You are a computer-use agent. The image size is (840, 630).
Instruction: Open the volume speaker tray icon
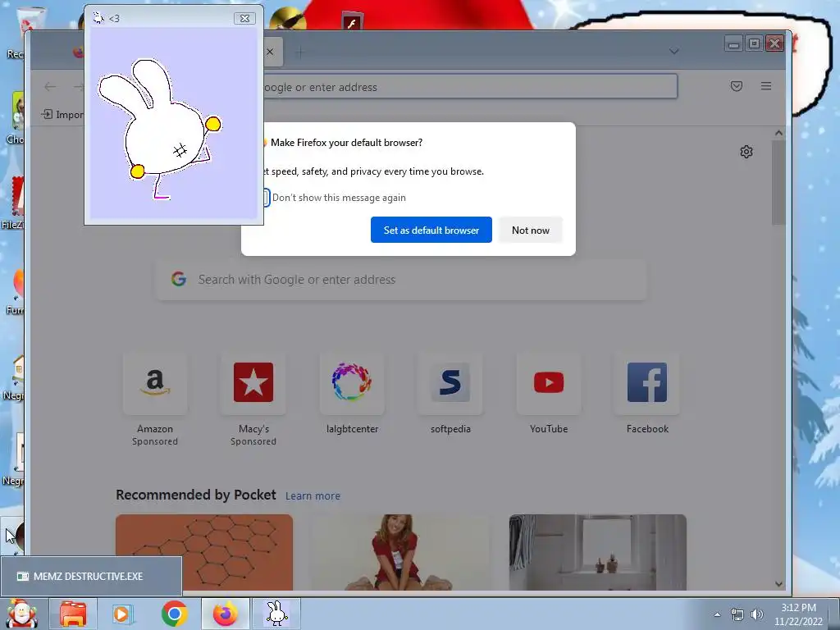pyautogui.click(x=756, y=614)
